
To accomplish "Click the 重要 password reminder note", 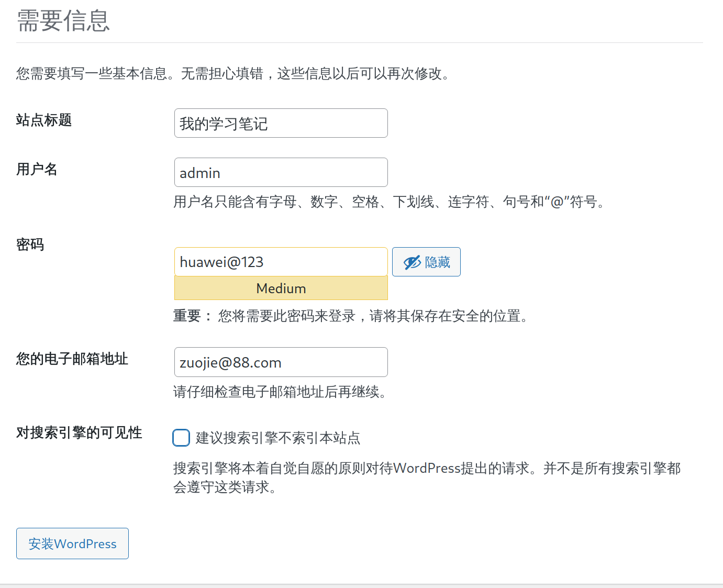I will 351,316.
